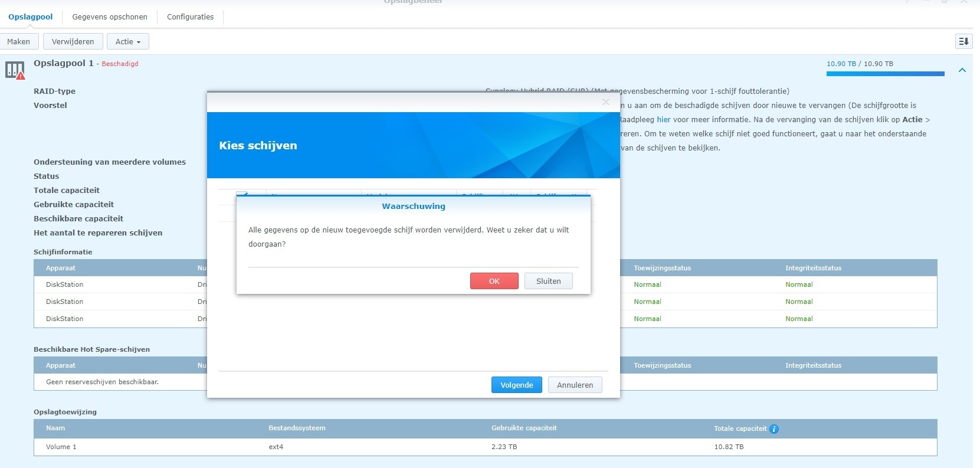This screenshot has width=980, height=468.
Task: Click Annuleren in the Kies schijven wizard
Action: click(x=575, y=385)
